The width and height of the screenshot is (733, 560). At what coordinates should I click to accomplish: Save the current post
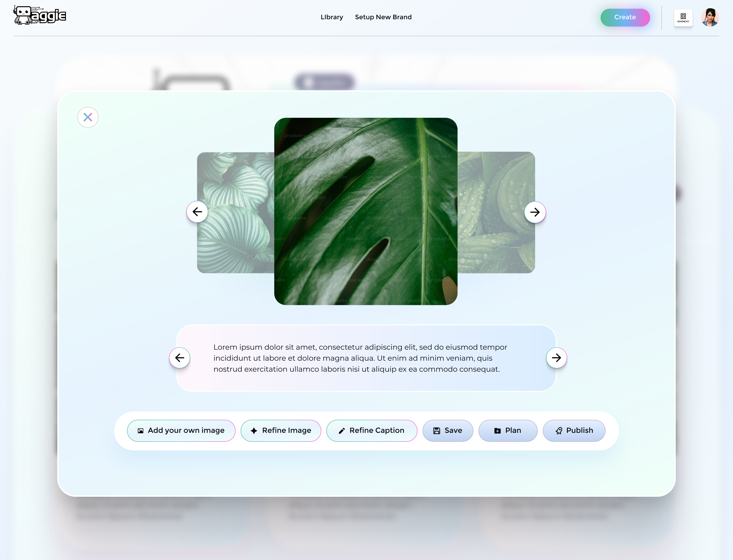(x=447, y=430)
